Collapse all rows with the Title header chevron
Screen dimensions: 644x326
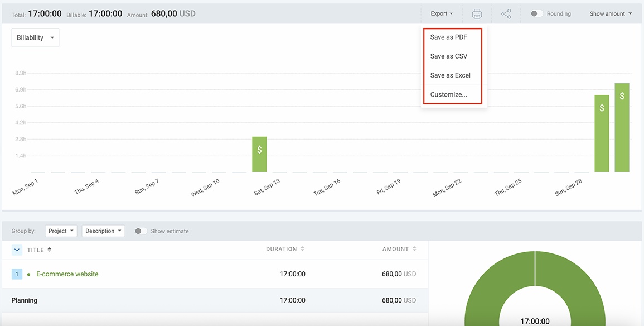click(x=16, y=250)
